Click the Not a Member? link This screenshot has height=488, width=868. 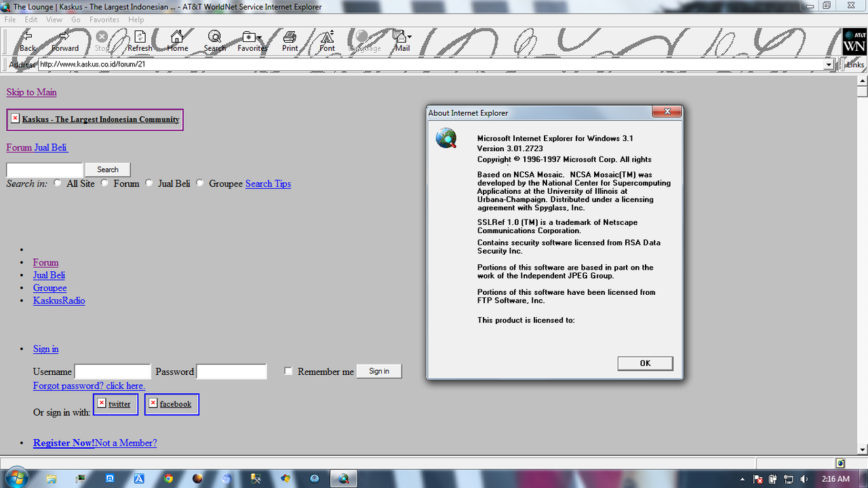[126, 443]
